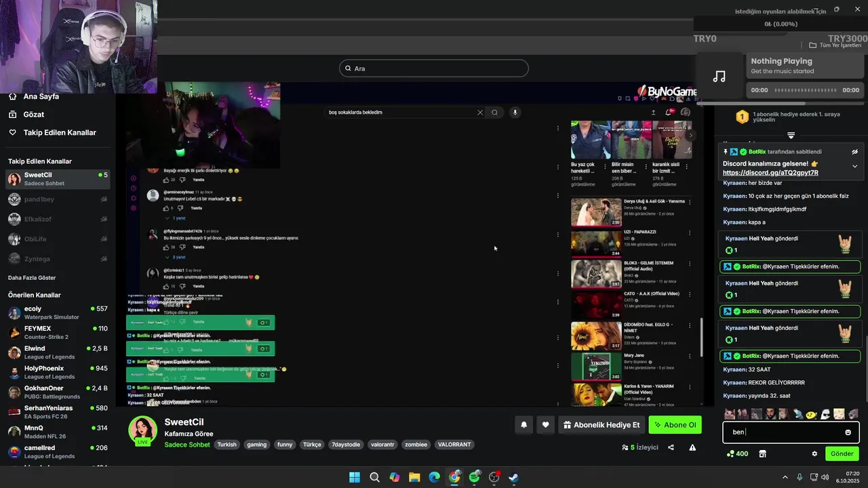Select the VALORRANT tag

[x=454, y=445]
